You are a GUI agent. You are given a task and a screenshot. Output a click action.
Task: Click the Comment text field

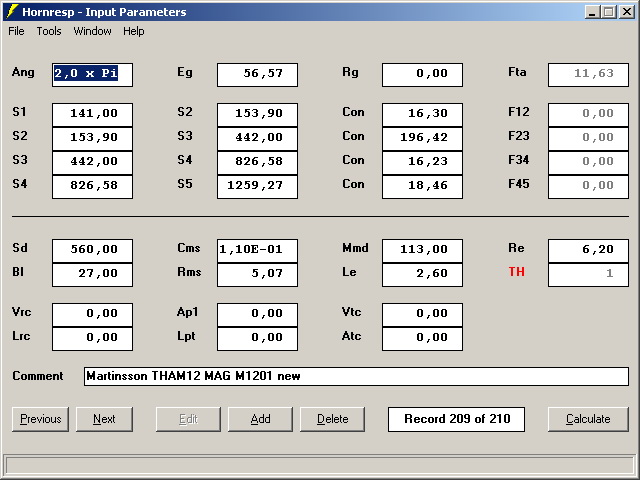[x=356, y=377]
